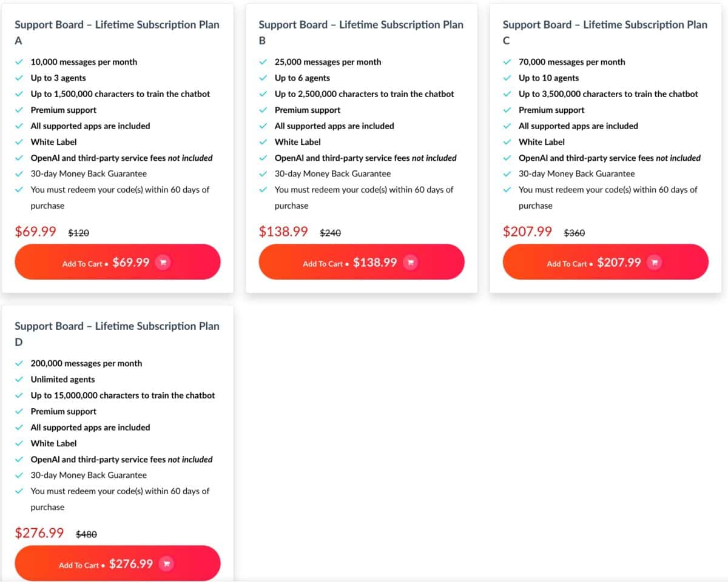Click cart icon on Plan D button

tap(166, 564)
